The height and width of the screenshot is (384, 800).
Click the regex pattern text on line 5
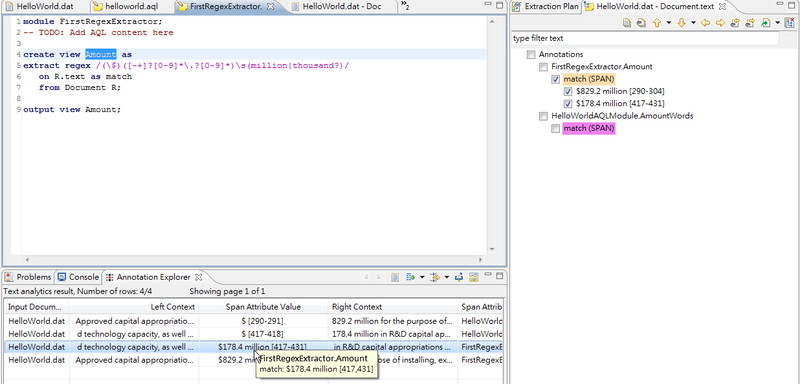pos(222,65)
